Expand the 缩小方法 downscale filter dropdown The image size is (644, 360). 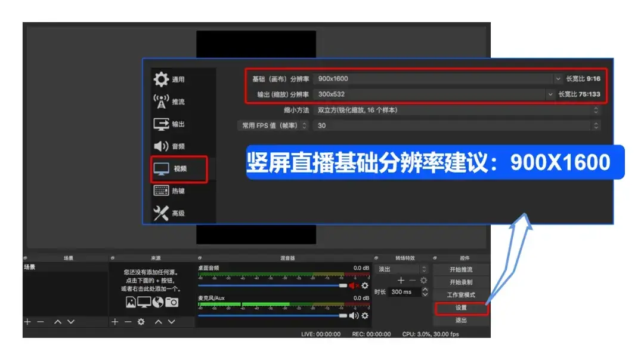[457, 110]
